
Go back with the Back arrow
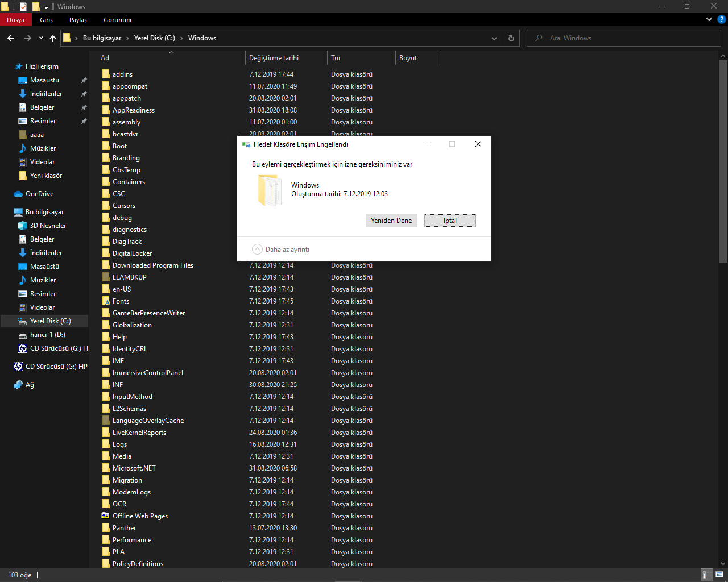(x=11, y=38)
